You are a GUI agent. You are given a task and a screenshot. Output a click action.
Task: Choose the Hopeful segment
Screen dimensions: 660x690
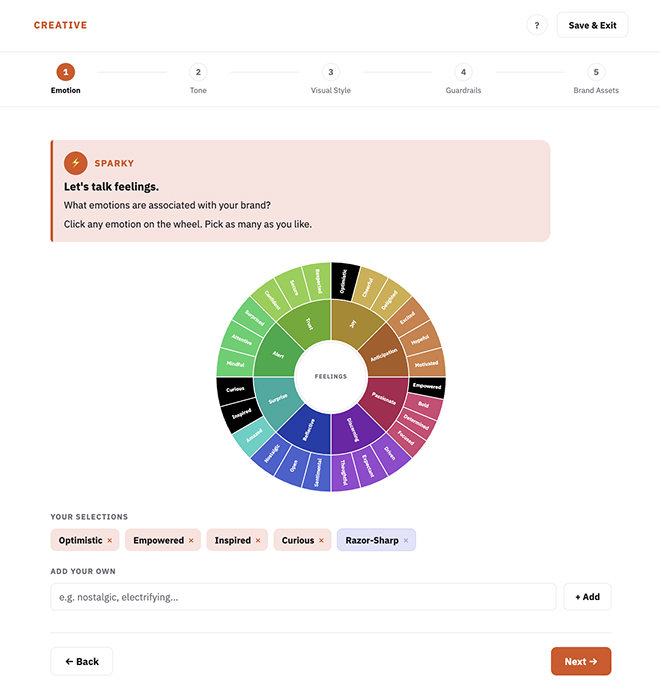(419, 340)
